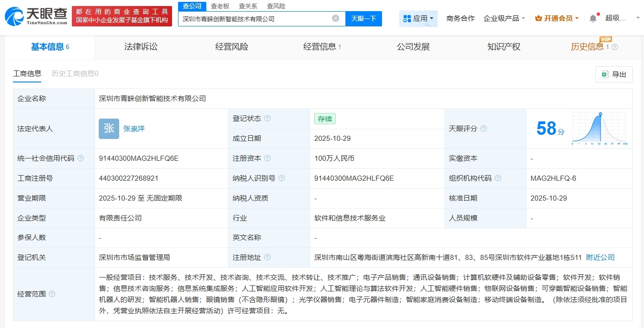Open the 附近公司 link
The image size is (644, 328).
pos(600,257)
